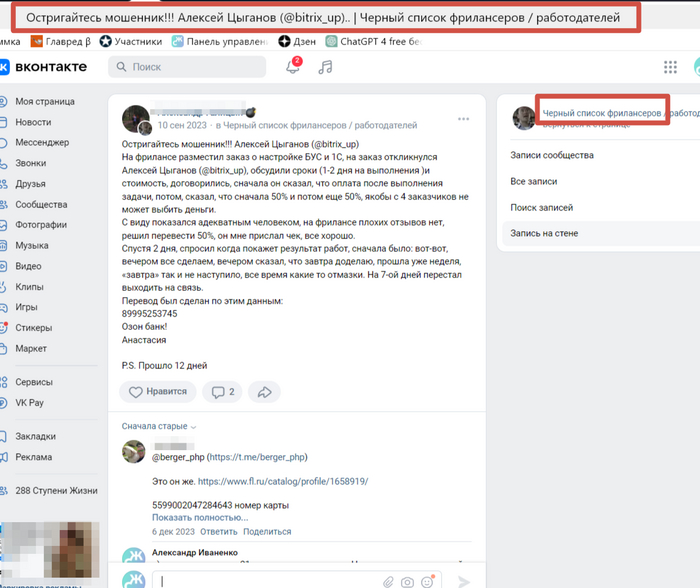Open VK Pay in the sidebar
This screenshot has width=700, height=588.
(29, 403)
